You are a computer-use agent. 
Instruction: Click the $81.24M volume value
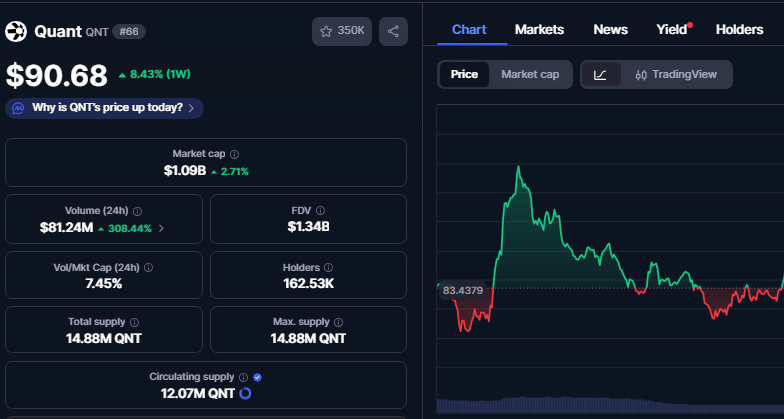coord(66,228)
